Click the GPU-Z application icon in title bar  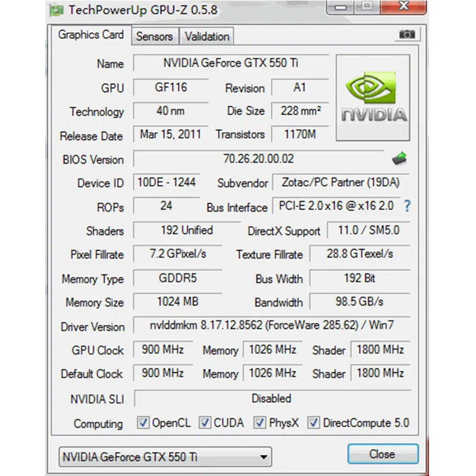(x=57, y=10)
